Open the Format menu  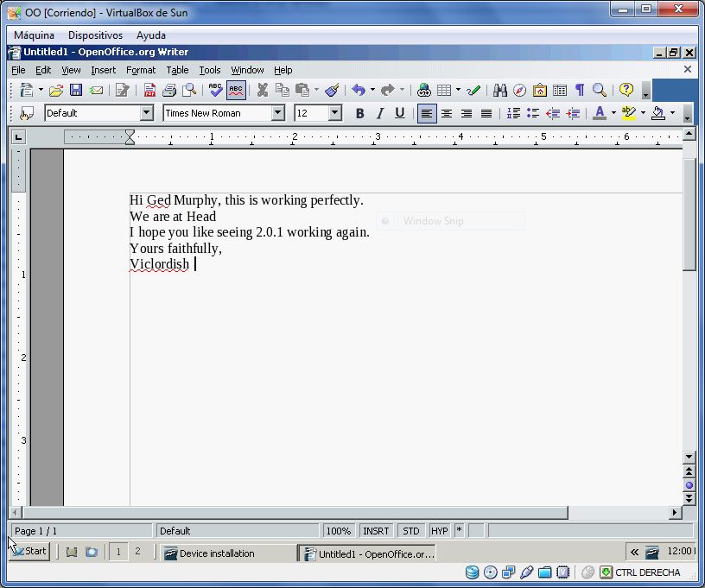coord(141,70)
